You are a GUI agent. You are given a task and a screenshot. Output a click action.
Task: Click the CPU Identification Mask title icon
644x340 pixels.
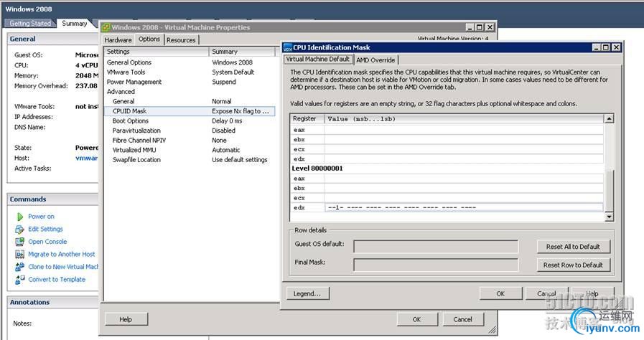pos(288,47)
